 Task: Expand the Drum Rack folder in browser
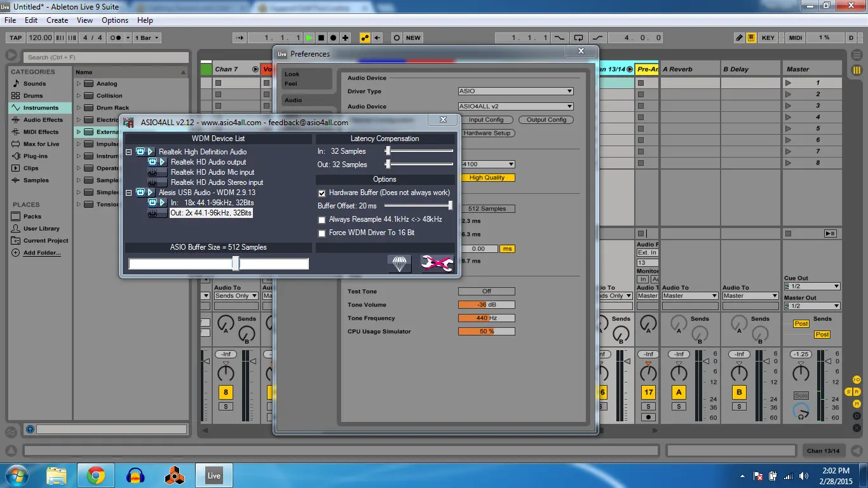pyautogui.click(x=79, y=107)
